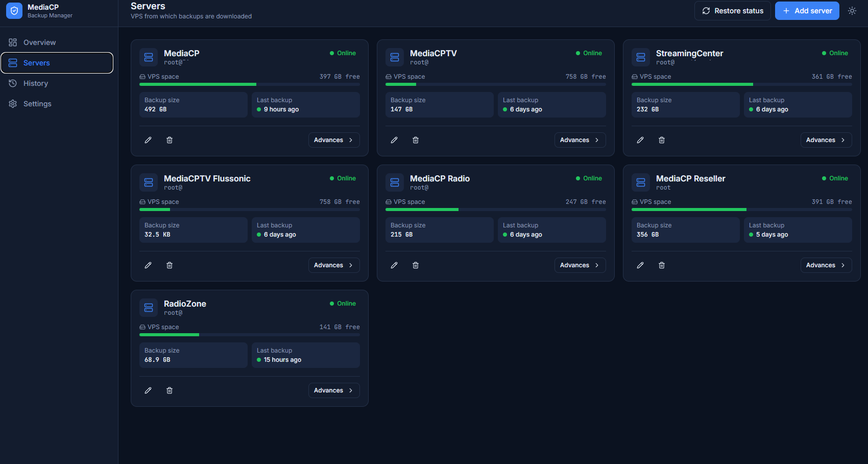Click the '147 GB' backup size value

pos(402,109)
